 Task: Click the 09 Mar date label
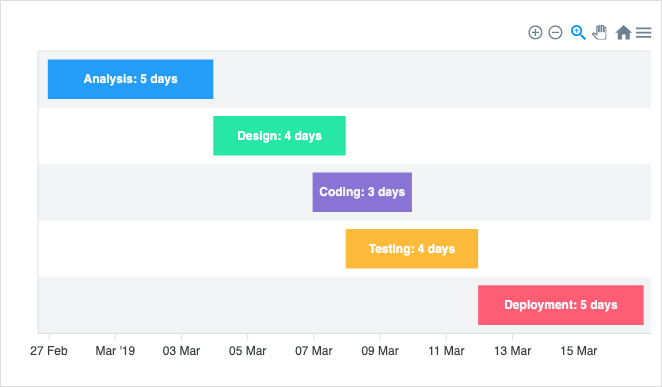point(380,351)
